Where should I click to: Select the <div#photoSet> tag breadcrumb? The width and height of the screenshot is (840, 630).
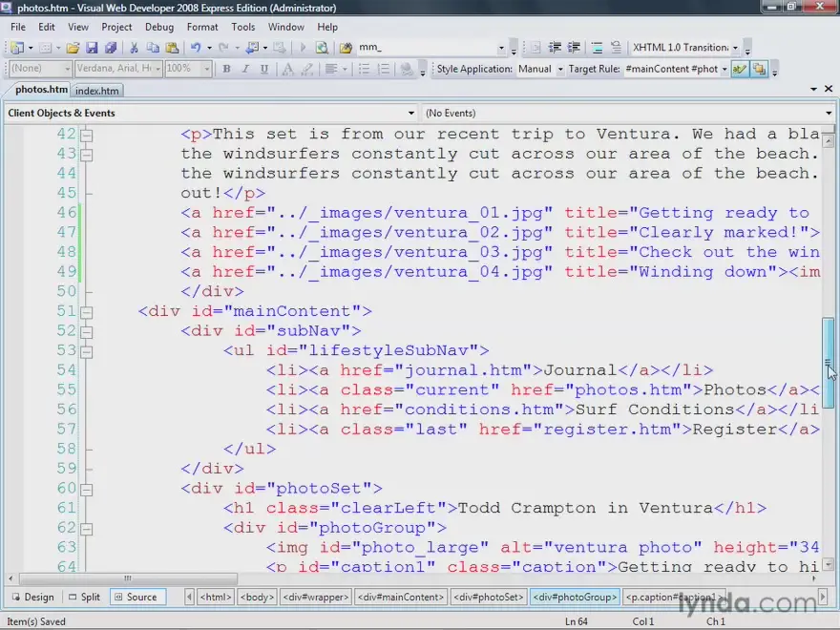coord(488,597)
